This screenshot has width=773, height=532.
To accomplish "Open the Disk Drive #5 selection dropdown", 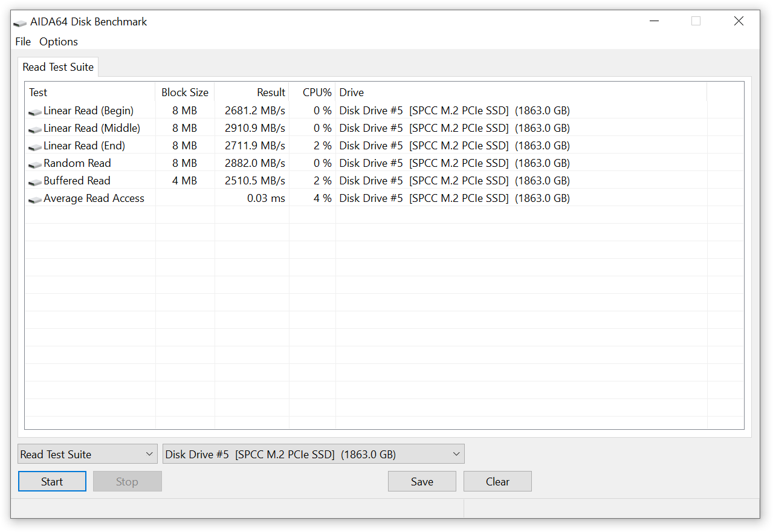I will click(313, 455).
